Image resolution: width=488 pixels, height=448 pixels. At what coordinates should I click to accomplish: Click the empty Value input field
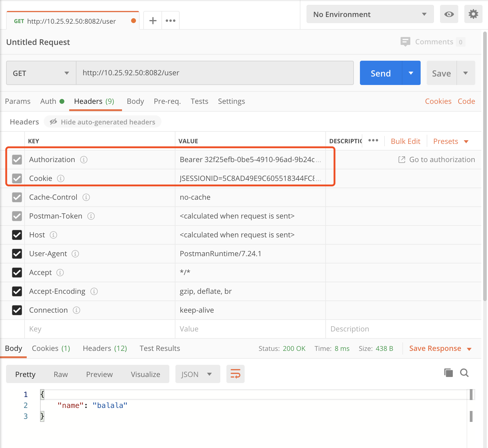(250, 329)
